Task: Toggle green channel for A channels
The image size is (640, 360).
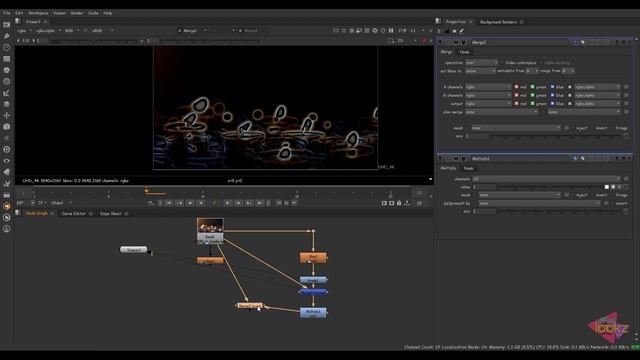Action: click(532, 87)
